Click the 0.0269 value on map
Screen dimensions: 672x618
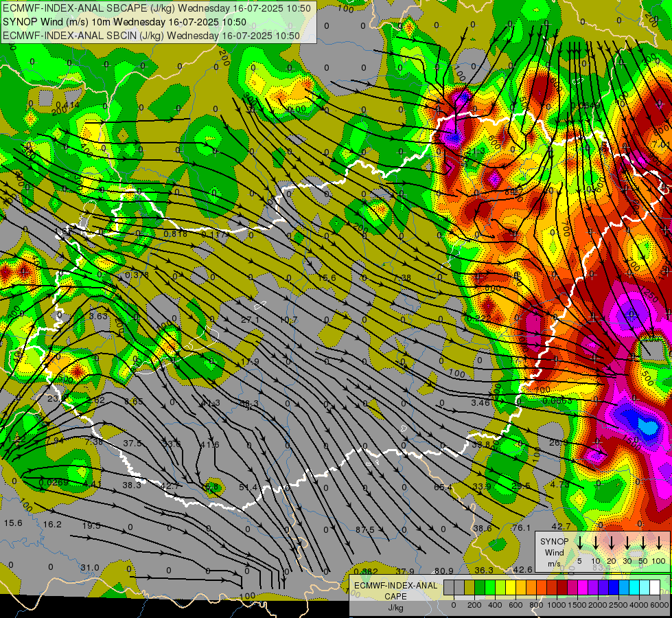click(53, 483)
